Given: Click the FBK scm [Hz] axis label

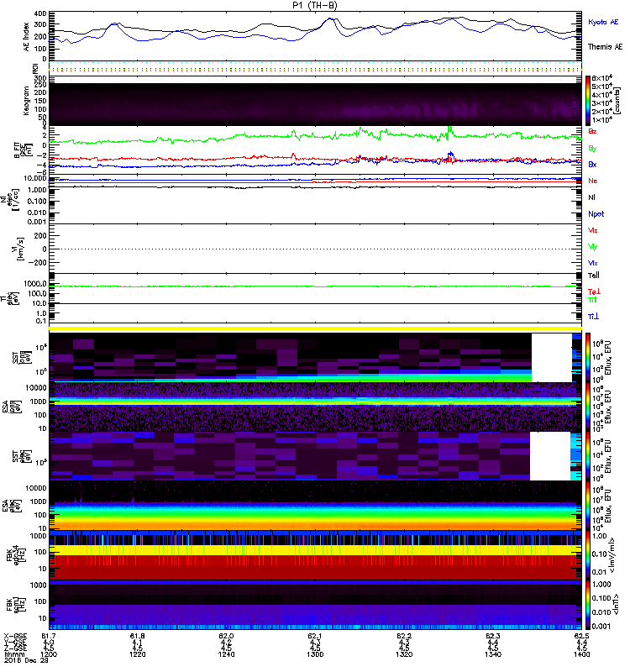Looking at the screenshot, I should (15, 604).
